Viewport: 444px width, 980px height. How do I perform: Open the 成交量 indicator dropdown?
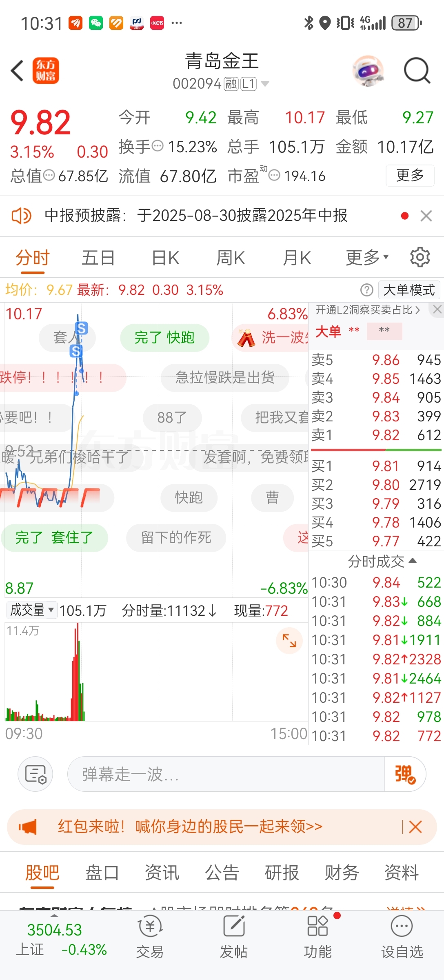(x=31, y=610)
